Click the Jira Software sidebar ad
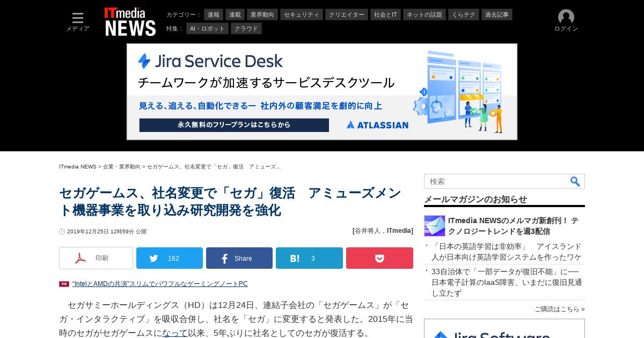The width and height of the screenshot is (644, 338). [x=504, y=328]
